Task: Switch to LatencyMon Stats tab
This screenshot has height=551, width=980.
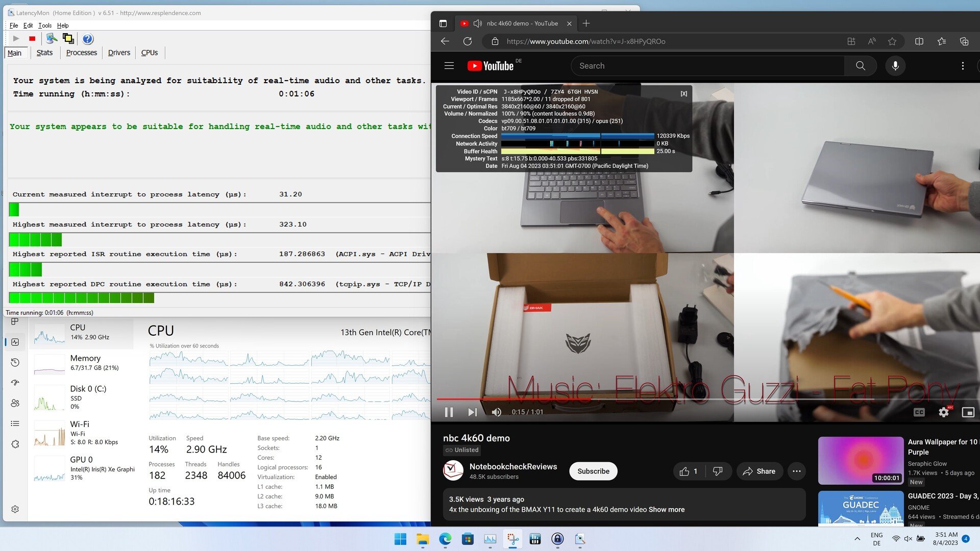Action: [44, 53]
